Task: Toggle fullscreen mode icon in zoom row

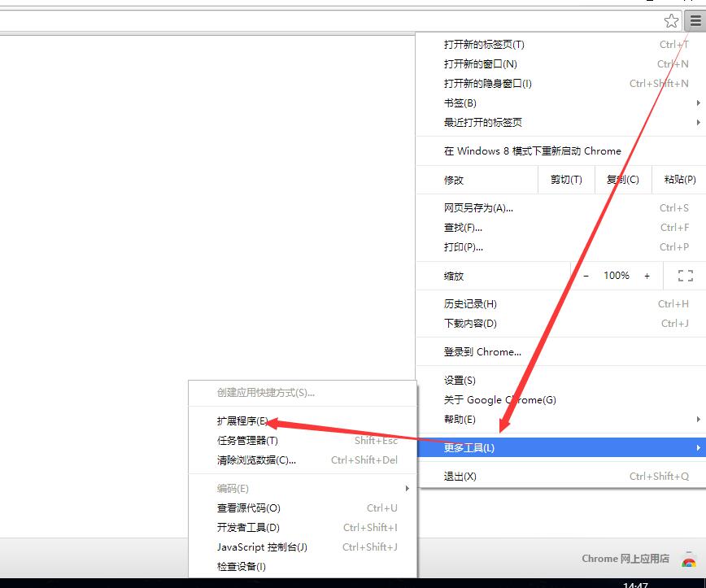Action: pyautogui.click(x=686, y=276)
